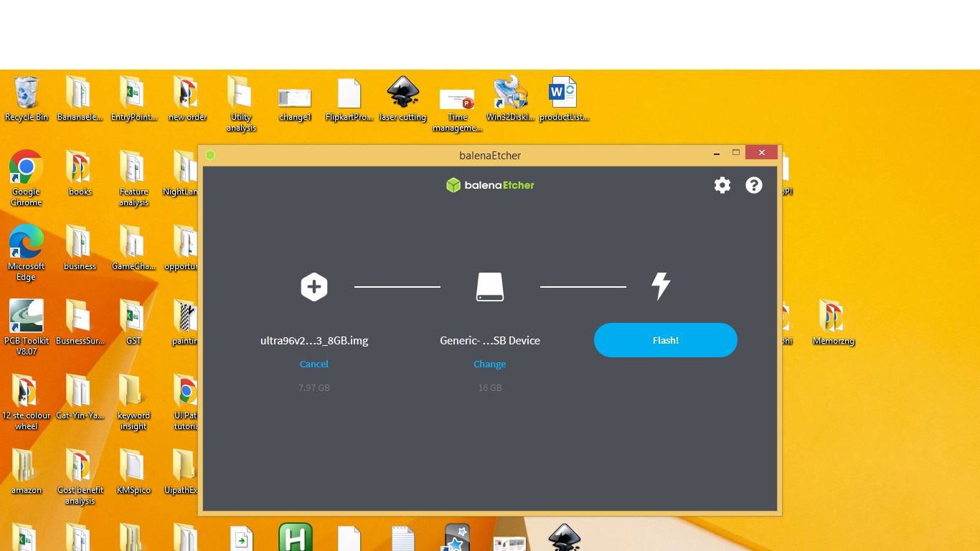Close the balenaEtcher window
The width and height of the screenshot is (980, 551).
tap(762, 153)
